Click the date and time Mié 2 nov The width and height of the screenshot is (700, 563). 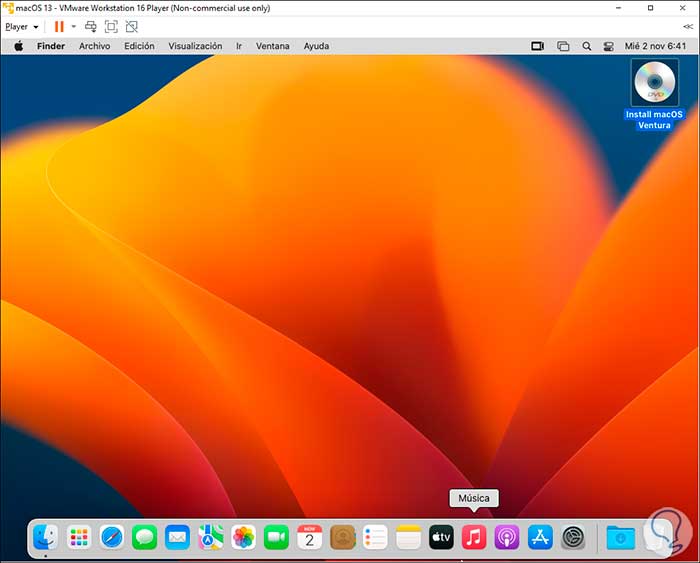click(x=655, y=46)
